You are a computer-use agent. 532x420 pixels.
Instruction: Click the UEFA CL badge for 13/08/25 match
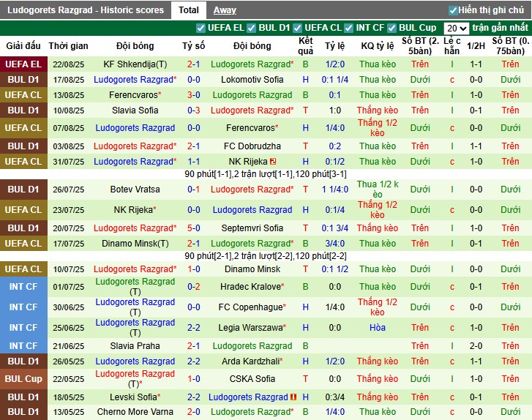pyautogui.click(x=23, y=95)
